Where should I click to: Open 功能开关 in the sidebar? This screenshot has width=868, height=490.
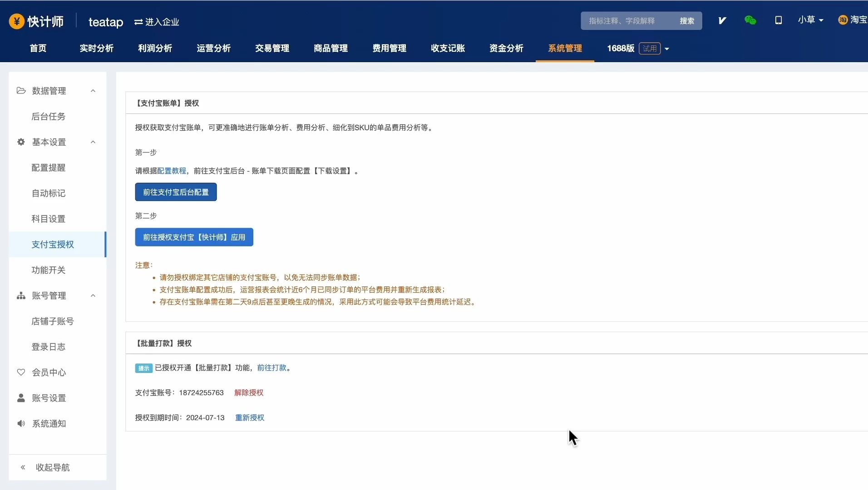tap(49, 270)
